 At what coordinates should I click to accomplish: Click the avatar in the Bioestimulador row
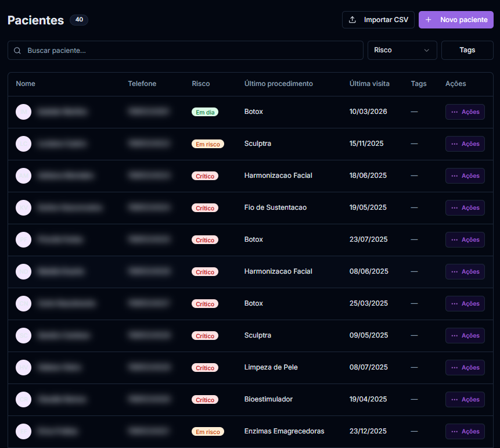[23, 399]
